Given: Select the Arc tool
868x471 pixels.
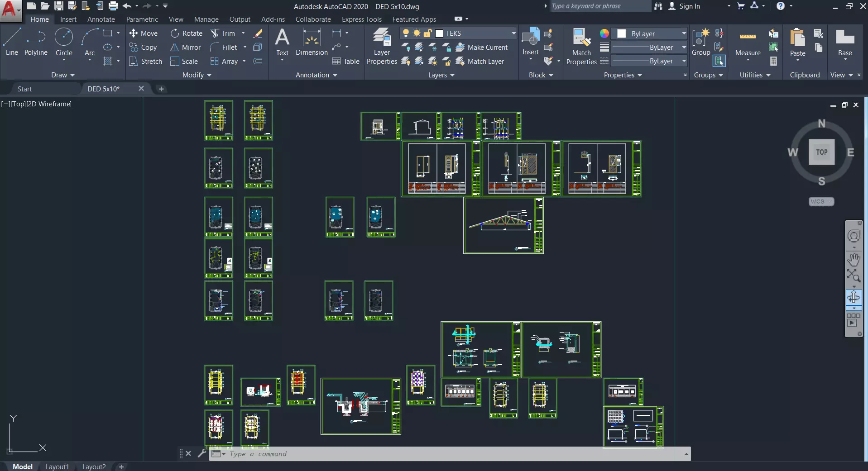Looking at the screenshot, I should (x=90, y=42).
